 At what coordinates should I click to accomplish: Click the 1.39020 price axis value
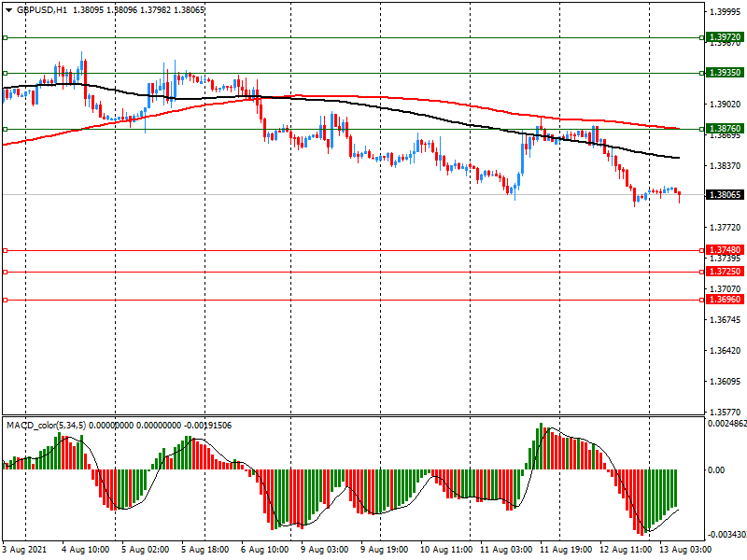pyautogui.click(x=726, y=105)
